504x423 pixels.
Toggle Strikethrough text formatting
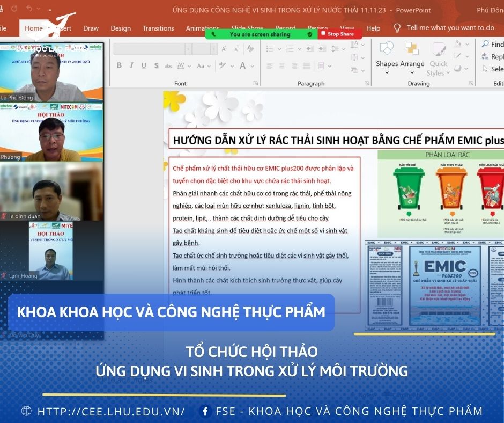point(168,65)
